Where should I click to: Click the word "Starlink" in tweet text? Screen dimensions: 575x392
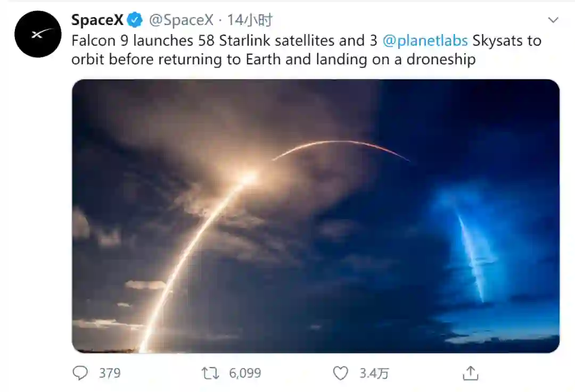click(244, 40)
